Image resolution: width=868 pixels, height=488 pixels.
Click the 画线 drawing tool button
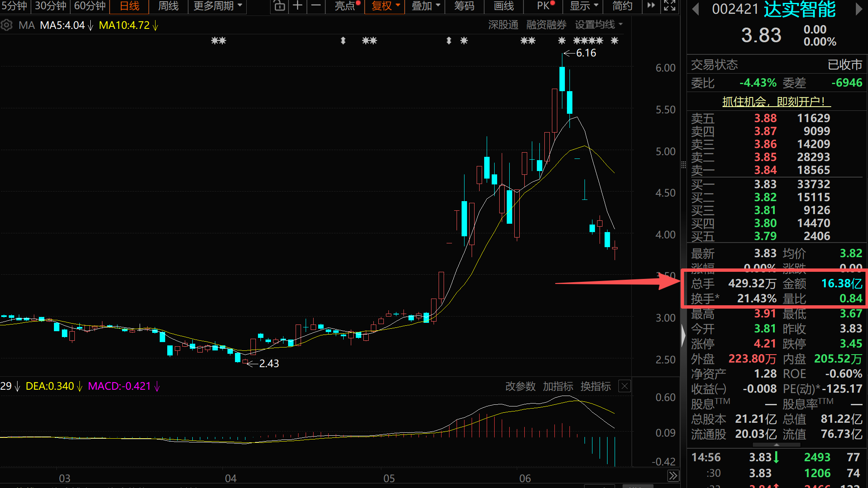[x=504, y=6]
